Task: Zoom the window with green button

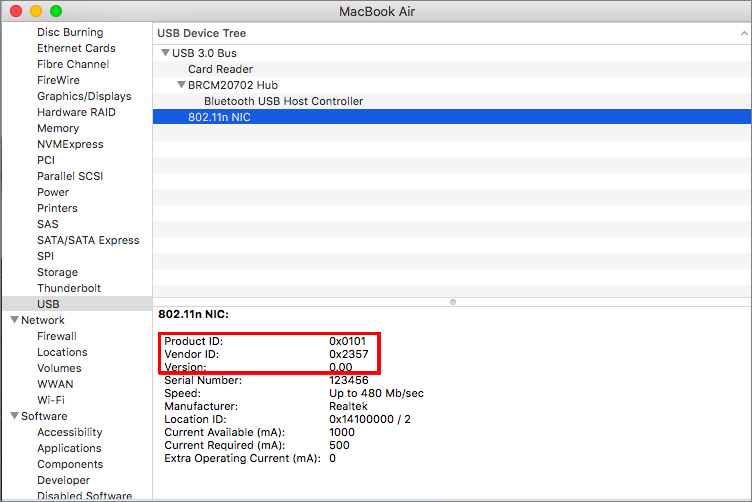Action: [x=56, y=11]
